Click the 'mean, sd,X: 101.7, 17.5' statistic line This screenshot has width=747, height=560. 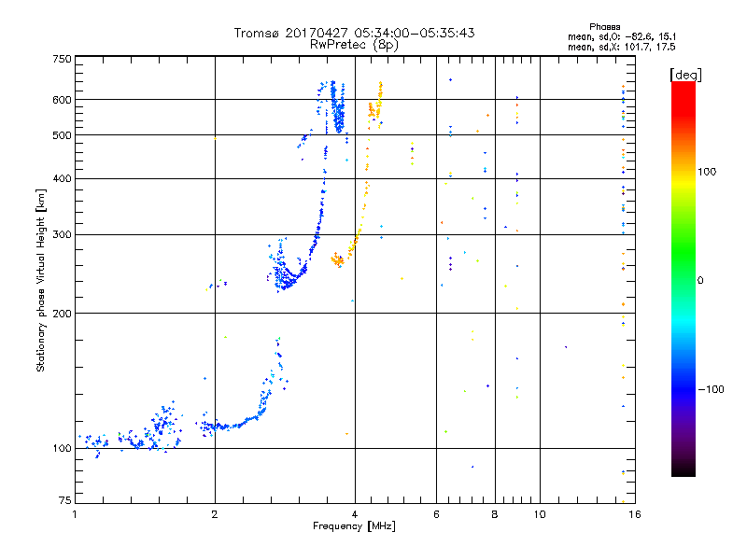coord(621,47)
